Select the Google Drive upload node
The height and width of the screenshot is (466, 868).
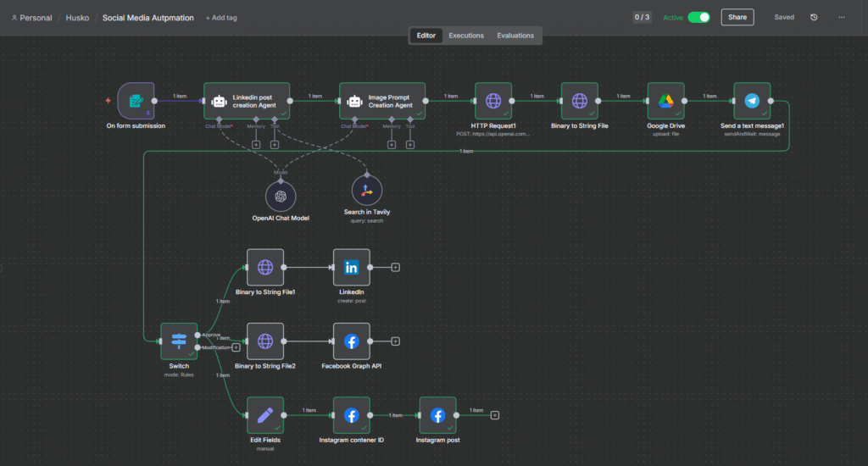pos(665,101)
